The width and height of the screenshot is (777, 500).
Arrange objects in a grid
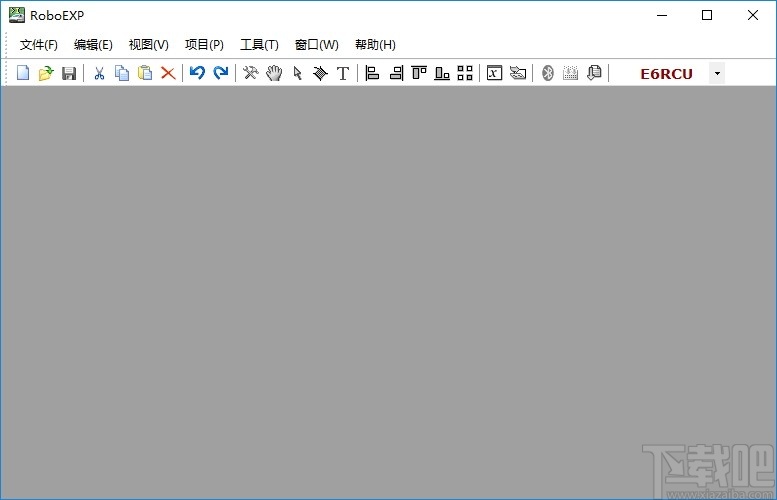465,73
